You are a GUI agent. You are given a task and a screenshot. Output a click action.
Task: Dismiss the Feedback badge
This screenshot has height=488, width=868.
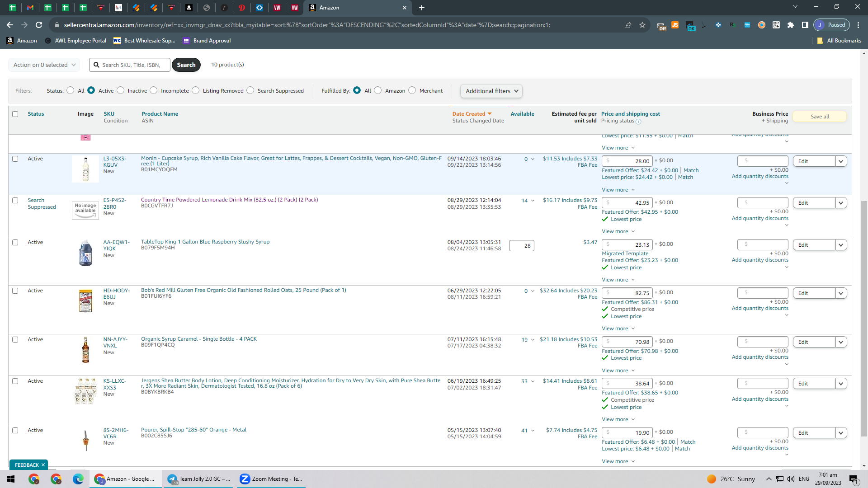pyautogui.click(x=43, y=465)
